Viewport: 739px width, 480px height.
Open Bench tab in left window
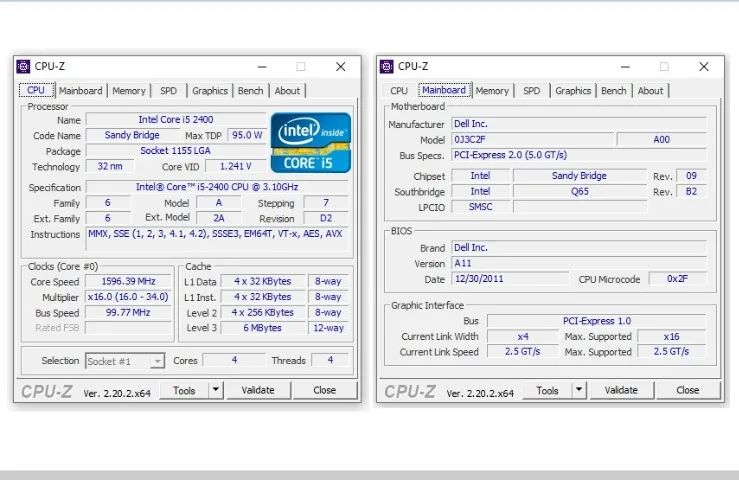click(x=250, y=91)
